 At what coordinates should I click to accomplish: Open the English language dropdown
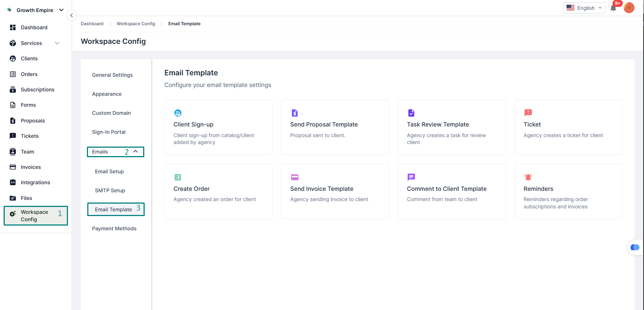point(584,8)
